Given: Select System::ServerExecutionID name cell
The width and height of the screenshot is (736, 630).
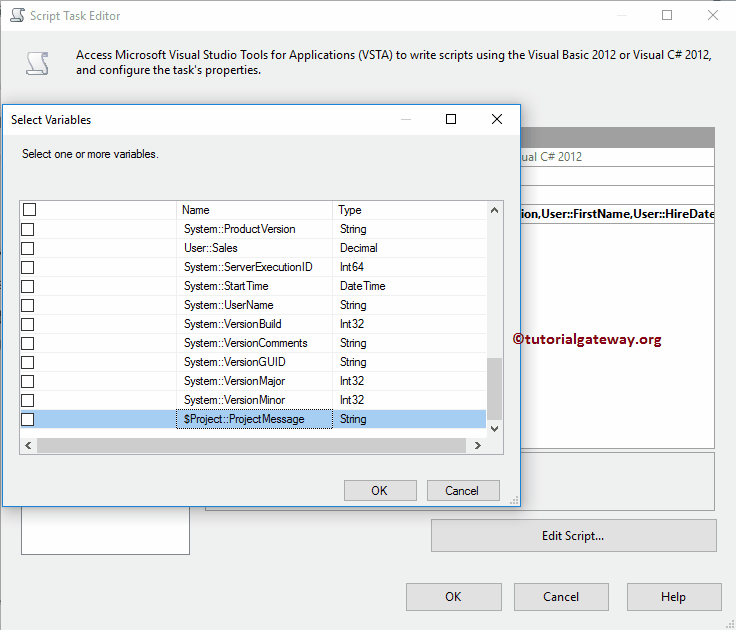Looking at the screenshot, I should (x=254, y=267).
